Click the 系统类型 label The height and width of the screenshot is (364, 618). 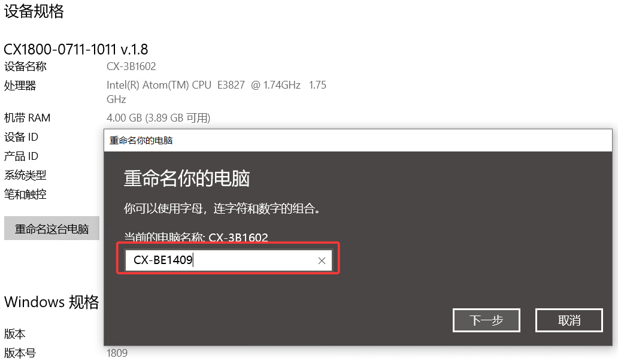point(25,175)
